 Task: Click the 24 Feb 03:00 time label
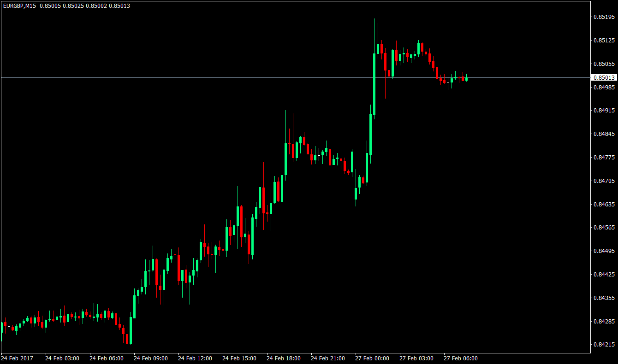62,358
